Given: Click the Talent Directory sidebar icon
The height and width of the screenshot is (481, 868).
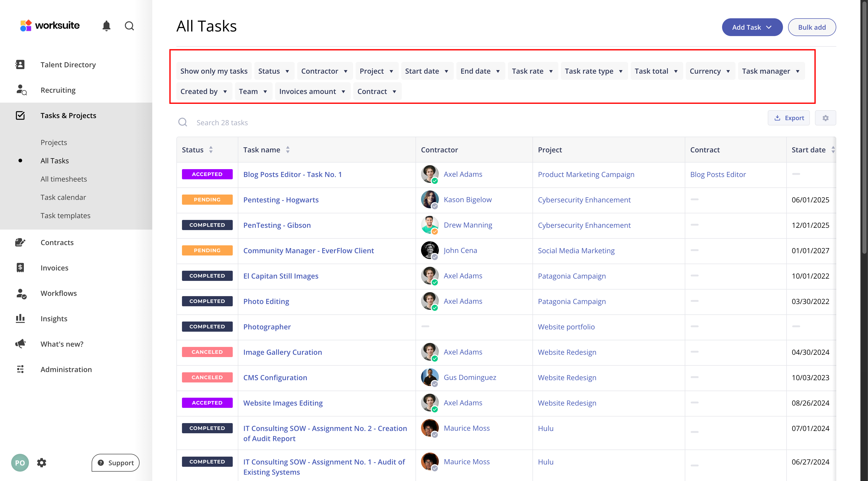Looking at the screenshot, I should 20,65.
